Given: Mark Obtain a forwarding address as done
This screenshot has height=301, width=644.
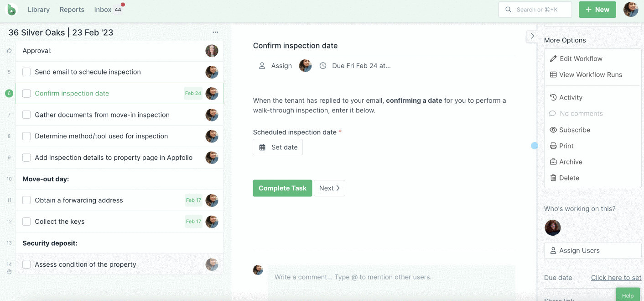Looking at the screenshot, I should [26, 200].
